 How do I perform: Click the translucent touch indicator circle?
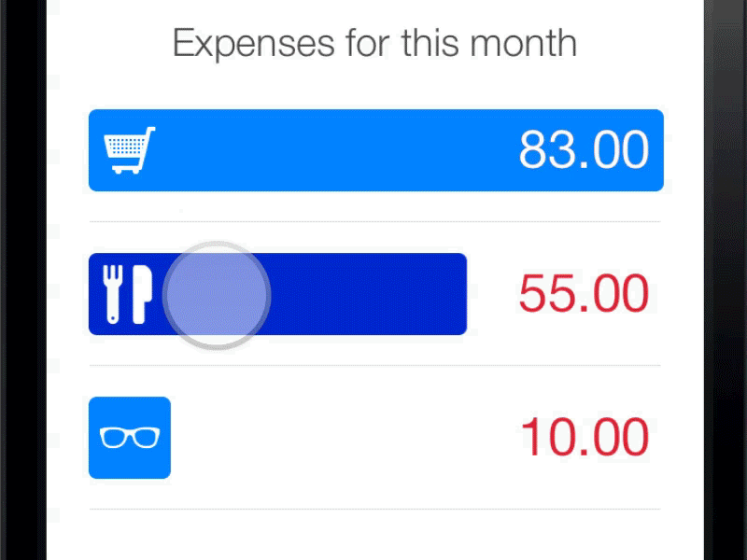click(x=217, y=295)
